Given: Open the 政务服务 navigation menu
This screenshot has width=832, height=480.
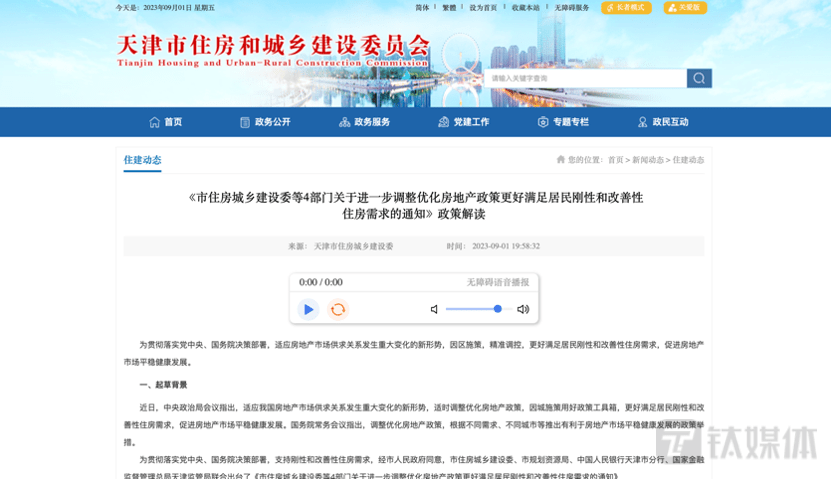Looking at the screenshot, I should click(365, 122).
